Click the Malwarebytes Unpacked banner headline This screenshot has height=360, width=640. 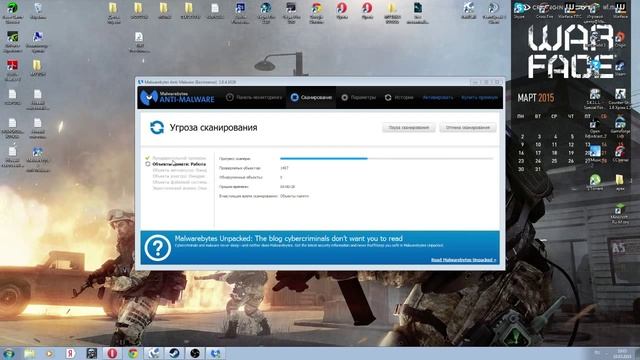(289, 238)
